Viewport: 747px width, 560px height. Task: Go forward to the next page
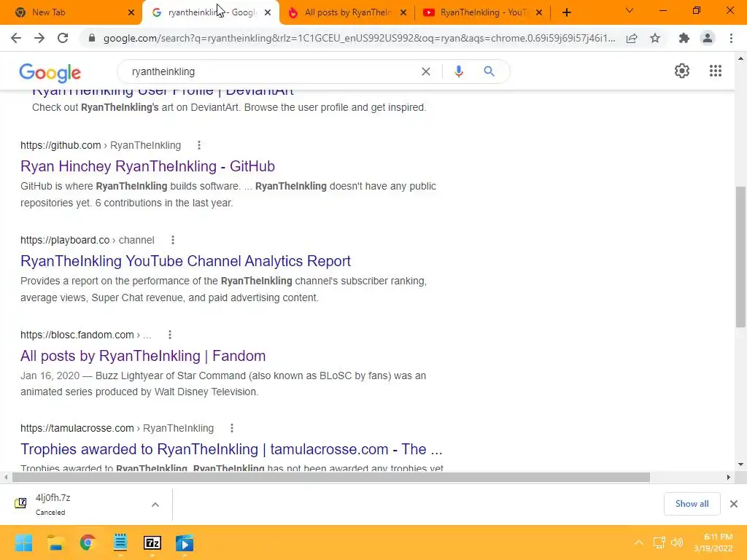(x=39, y=38)
